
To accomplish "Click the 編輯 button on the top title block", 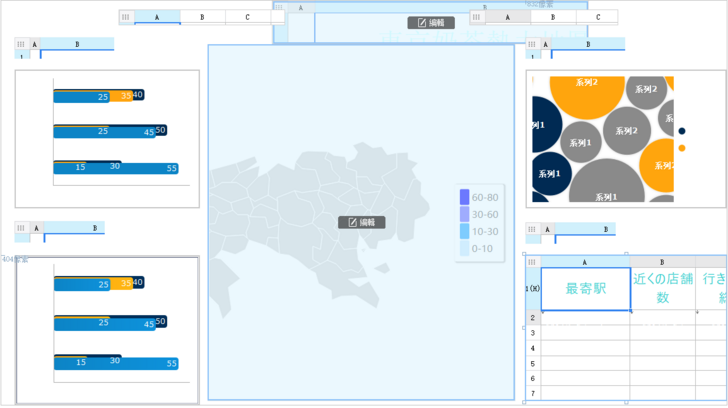I will tap(430, 22).
